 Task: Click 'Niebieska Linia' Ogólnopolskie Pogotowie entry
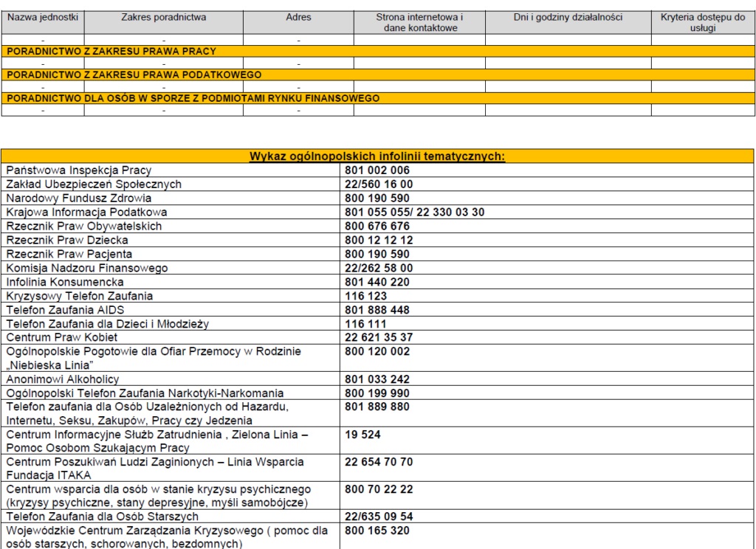(154, 358)
